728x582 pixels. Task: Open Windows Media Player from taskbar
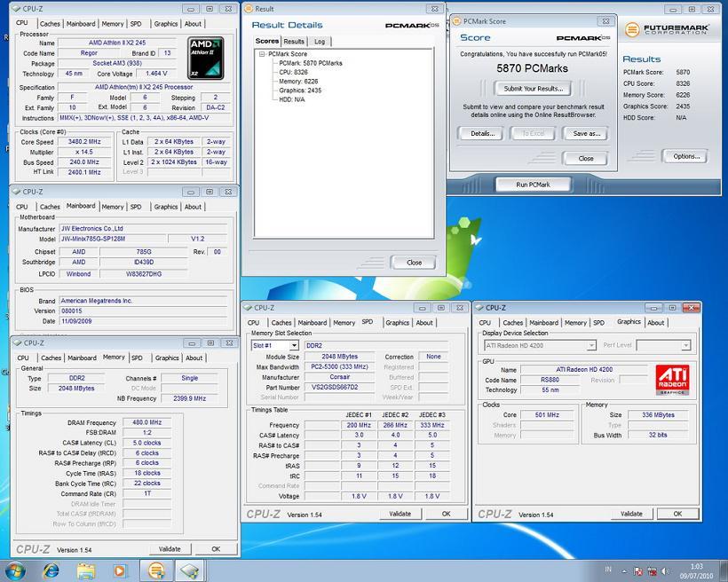click(119, 570)
